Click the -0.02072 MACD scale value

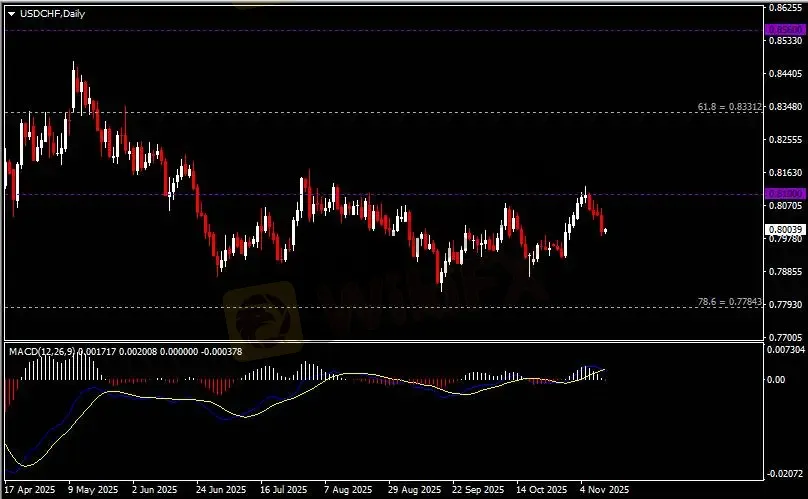click(x=785, y=474)
